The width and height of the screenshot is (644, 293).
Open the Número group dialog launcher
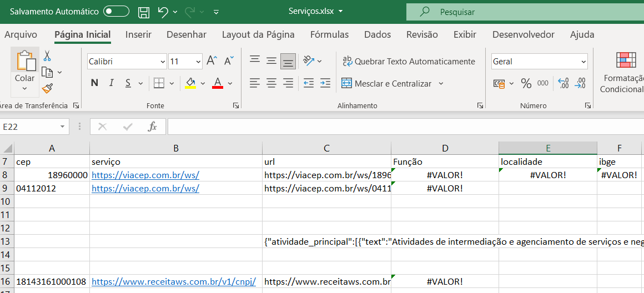(588, 105)
